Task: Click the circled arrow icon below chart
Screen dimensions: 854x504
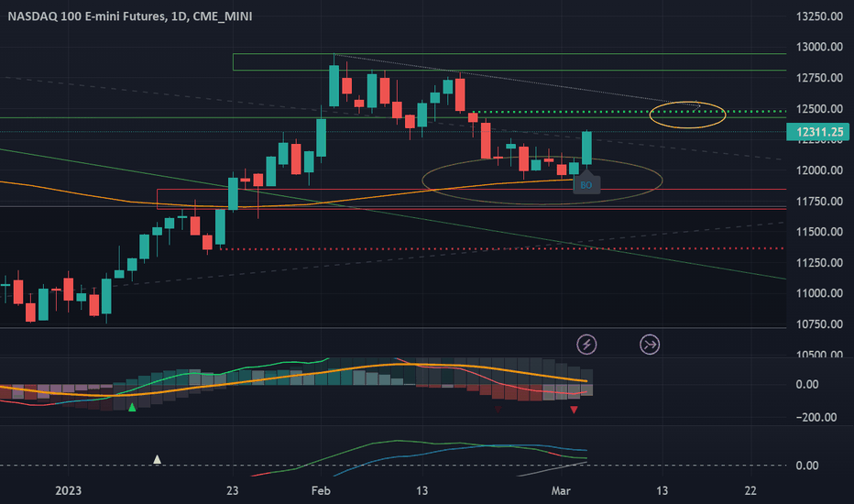Action: (650, 345)
